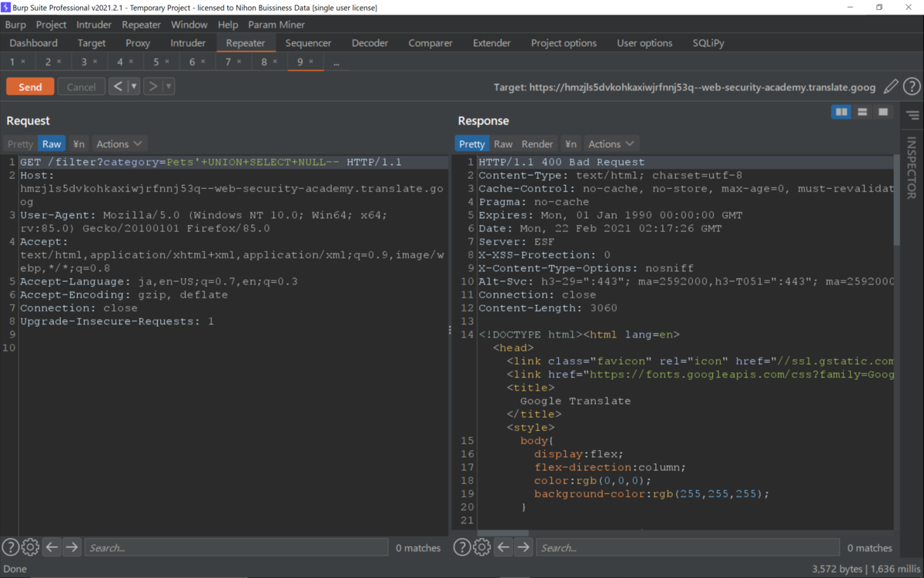Jump to next match in response search
The height and width of the screenshot is (578, 924).
[x=524, y=547]
